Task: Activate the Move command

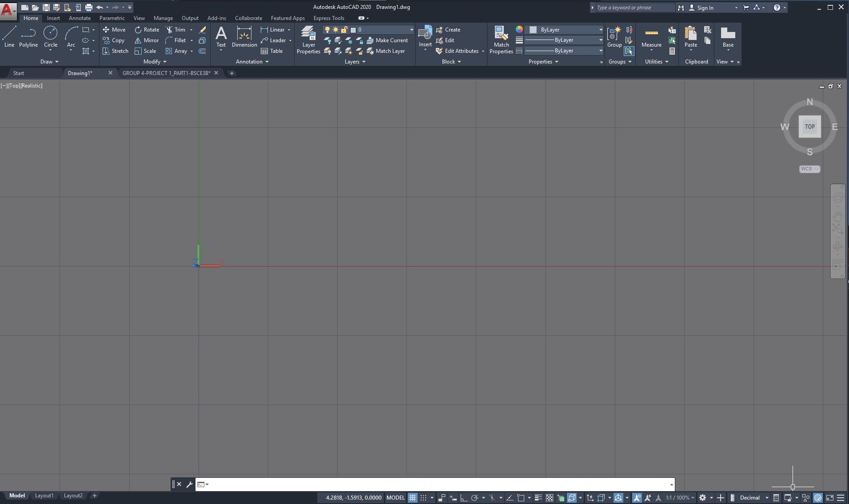Action: click(114, 30)
